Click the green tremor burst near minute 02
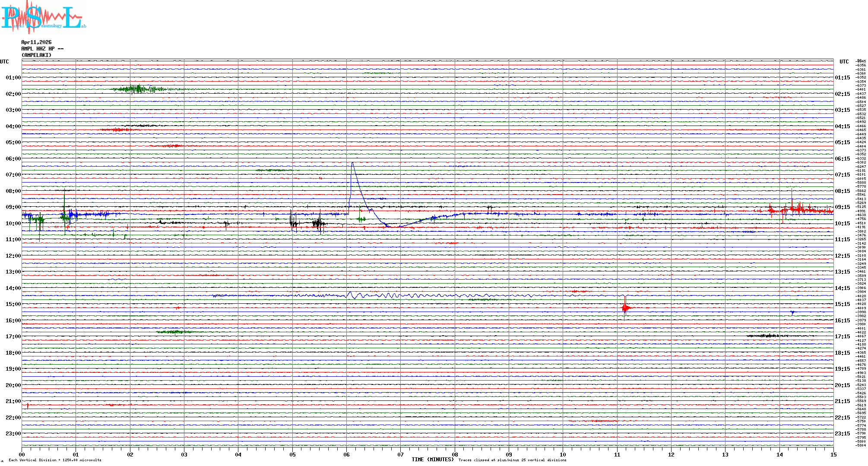 tap(138, 89)
